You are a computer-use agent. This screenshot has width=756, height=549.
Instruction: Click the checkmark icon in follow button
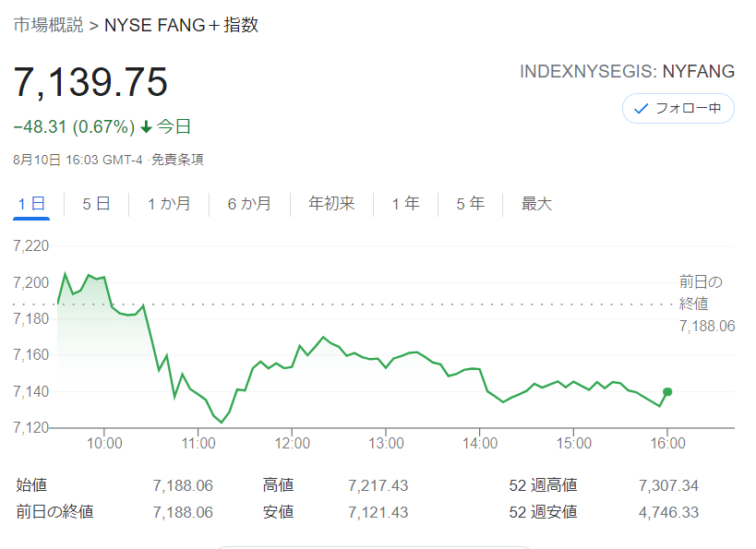click(x=641, y=109)
